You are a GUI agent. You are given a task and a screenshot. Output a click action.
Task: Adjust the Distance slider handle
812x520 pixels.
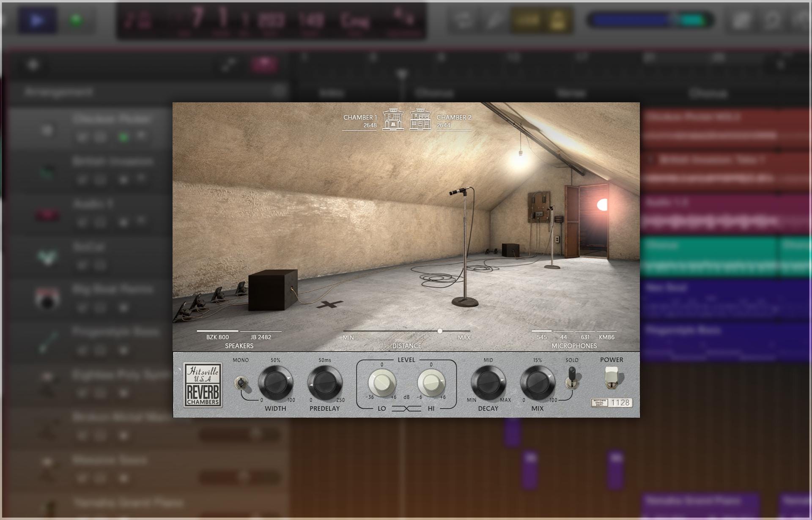[x=440, y=331]
